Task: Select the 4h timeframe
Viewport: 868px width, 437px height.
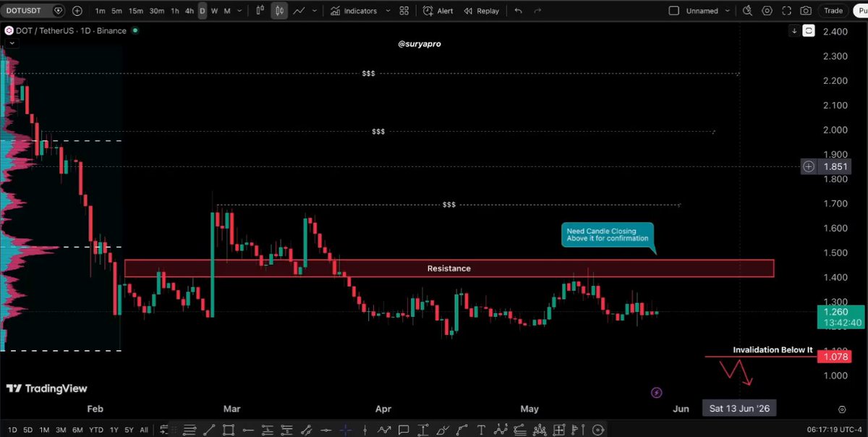Action: [190, 11]
